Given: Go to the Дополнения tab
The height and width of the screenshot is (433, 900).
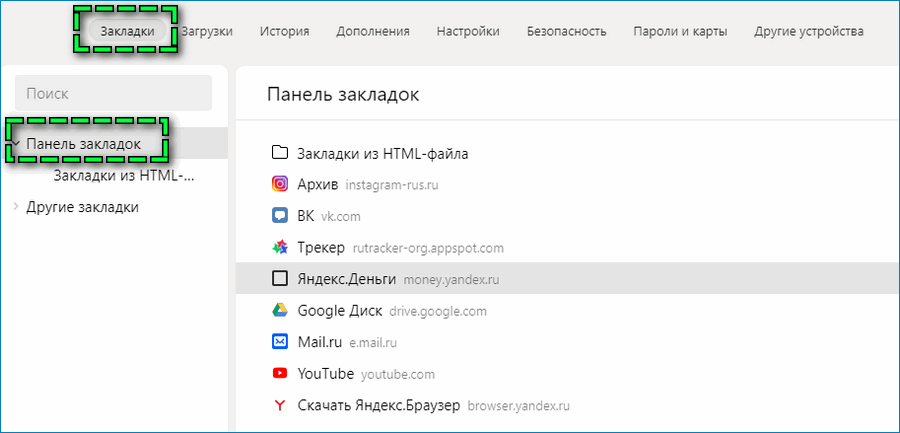Looking at the screenshot, I should (x=373, y=31).
